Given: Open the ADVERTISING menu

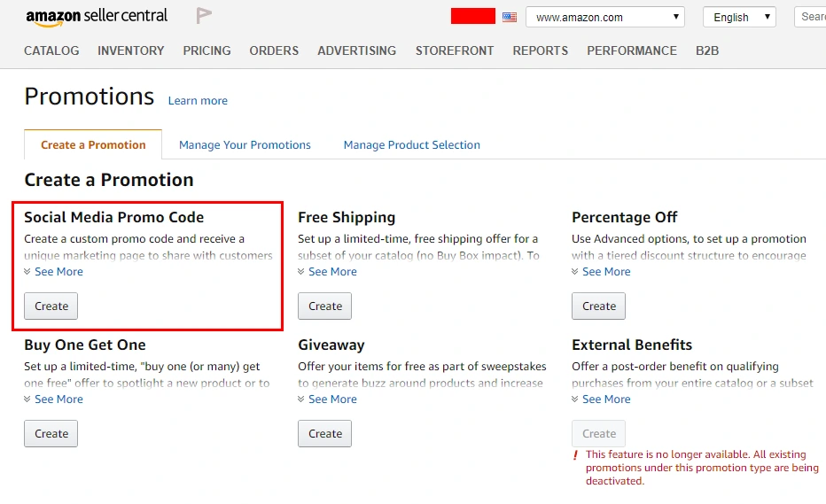Looking at the screenshot, I should 356,50.
